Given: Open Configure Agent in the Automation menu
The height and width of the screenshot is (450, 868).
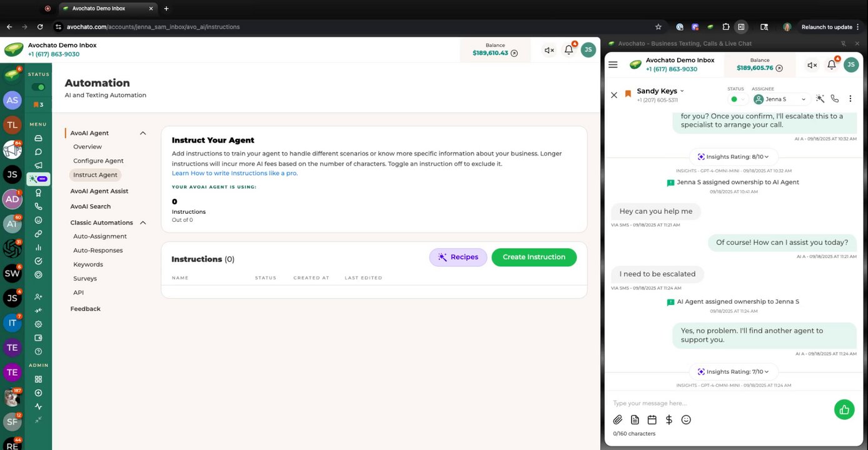Looking at the screenshot, I should coord(98,161).
